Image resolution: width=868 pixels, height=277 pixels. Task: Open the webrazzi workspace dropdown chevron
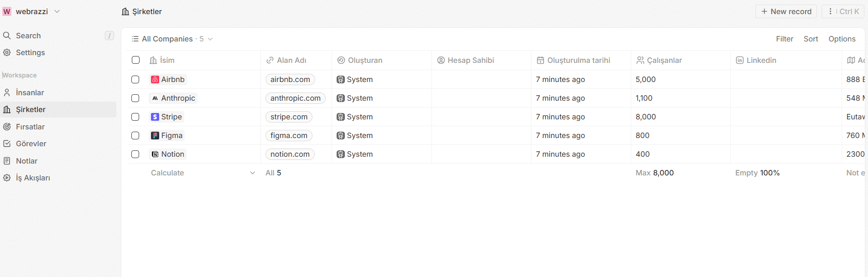[57, 11]
